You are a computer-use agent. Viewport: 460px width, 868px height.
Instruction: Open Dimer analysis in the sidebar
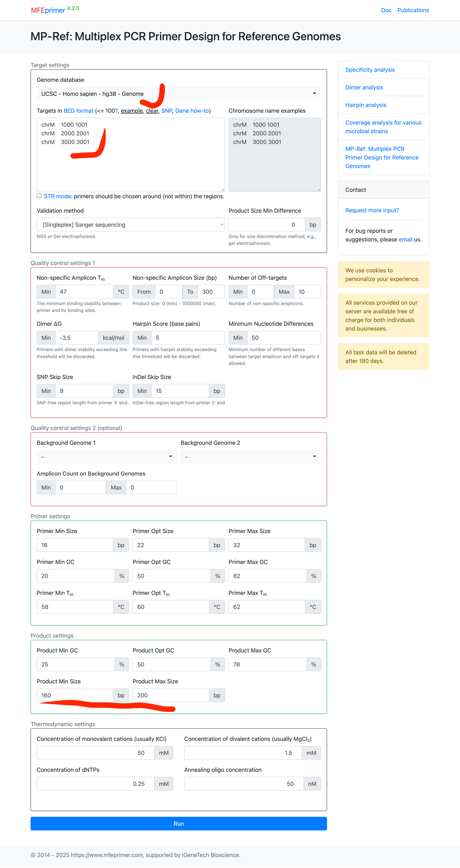[x=364, y=87]
